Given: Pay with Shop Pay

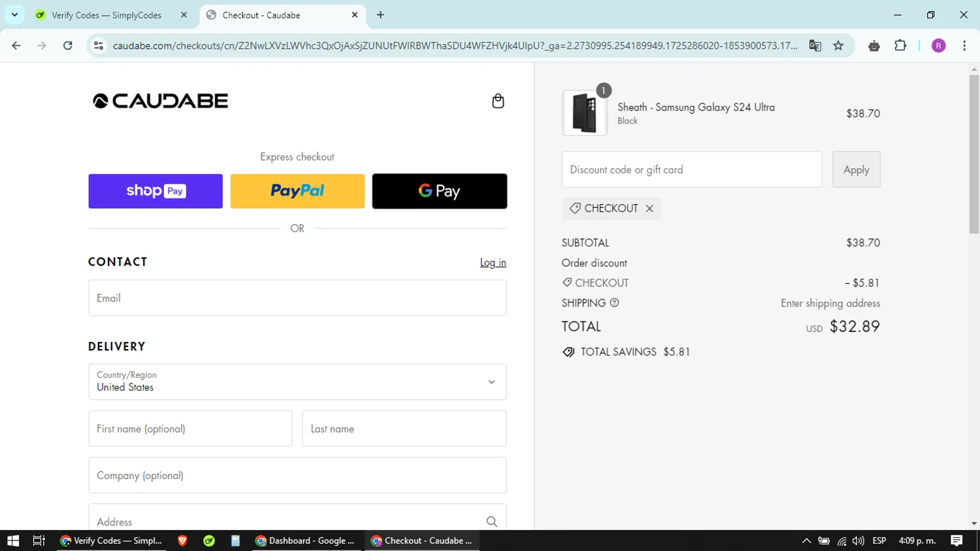Looking at the screenshot, I should point(155,191).
